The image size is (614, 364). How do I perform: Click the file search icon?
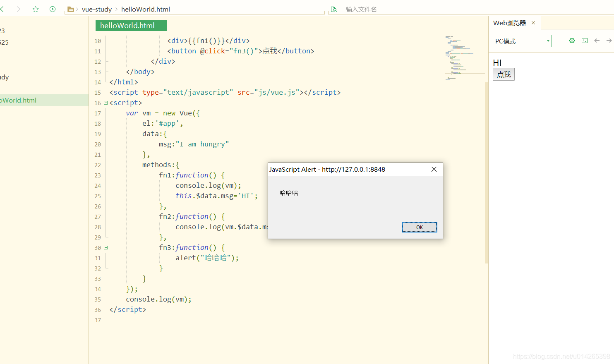pos(334,9)
